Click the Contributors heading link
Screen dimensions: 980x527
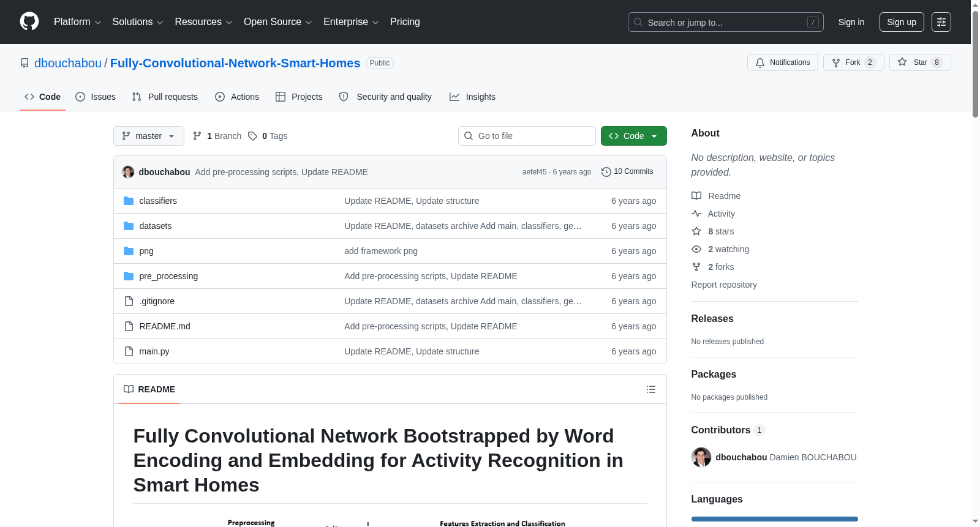tap(728, 430)
